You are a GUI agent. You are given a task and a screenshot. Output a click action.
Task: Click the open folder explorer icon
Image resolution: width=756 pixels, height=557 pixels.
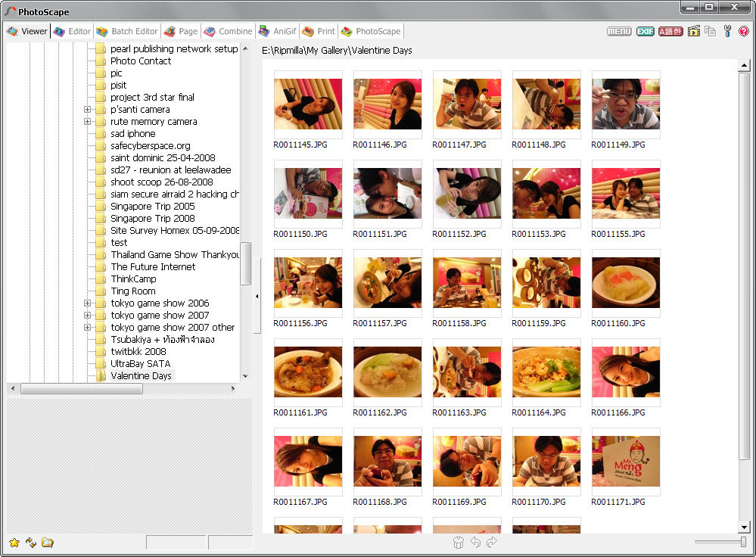click(47, 543)
